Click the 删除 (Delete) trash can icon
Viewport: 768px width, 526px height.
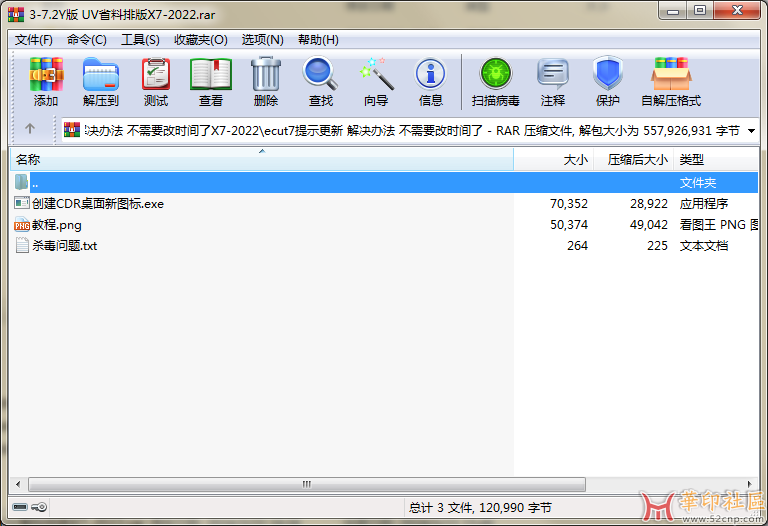click(266, 81)
